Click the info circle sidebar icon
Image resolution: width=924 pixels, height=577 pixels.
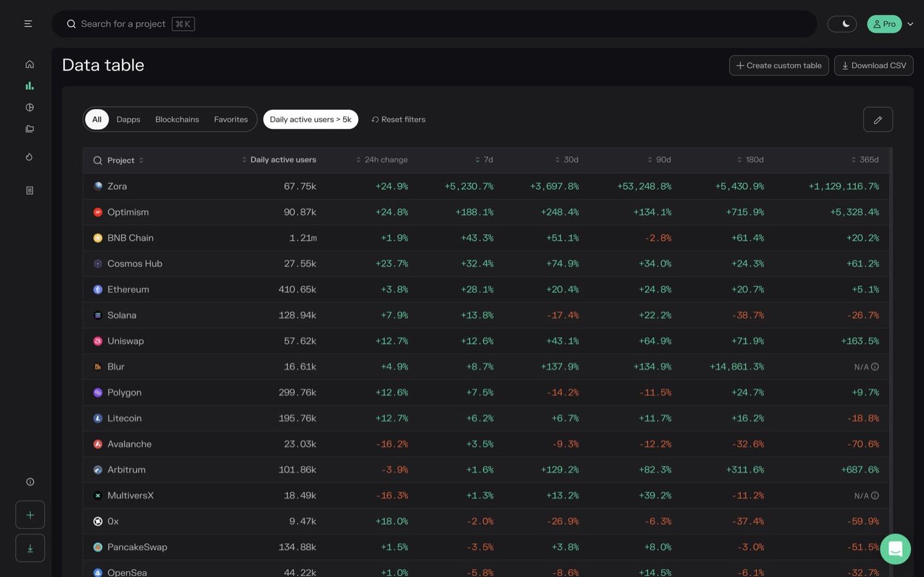[x=30, y=482]
